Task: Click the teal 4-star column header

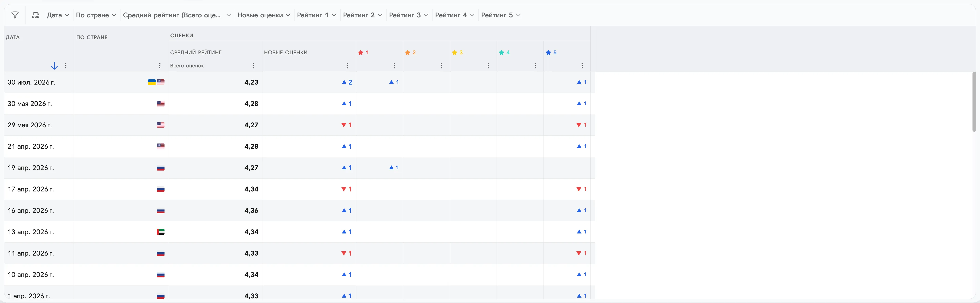Action: tap(504, 53)
